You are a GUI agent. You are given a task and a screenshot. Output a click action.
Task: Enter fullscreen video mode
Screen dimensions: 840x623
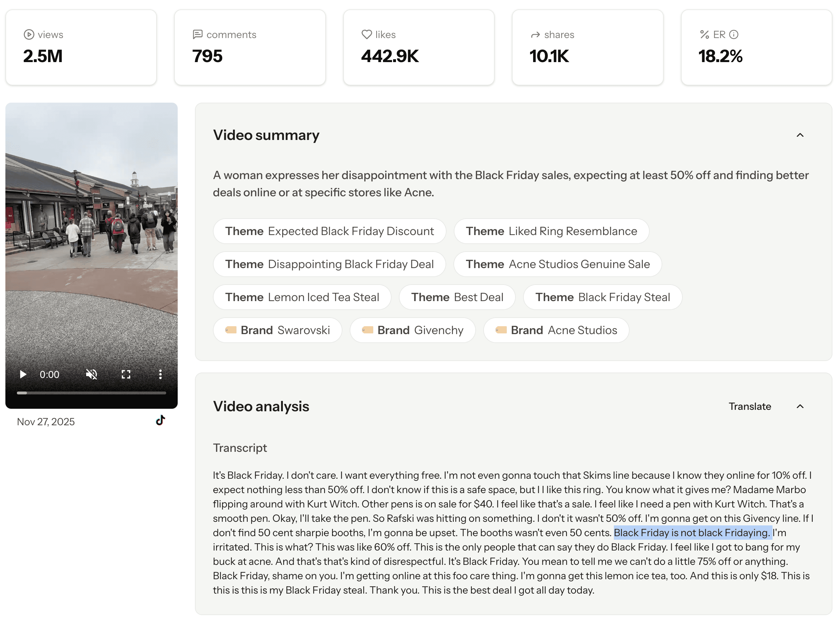(126, 374)
